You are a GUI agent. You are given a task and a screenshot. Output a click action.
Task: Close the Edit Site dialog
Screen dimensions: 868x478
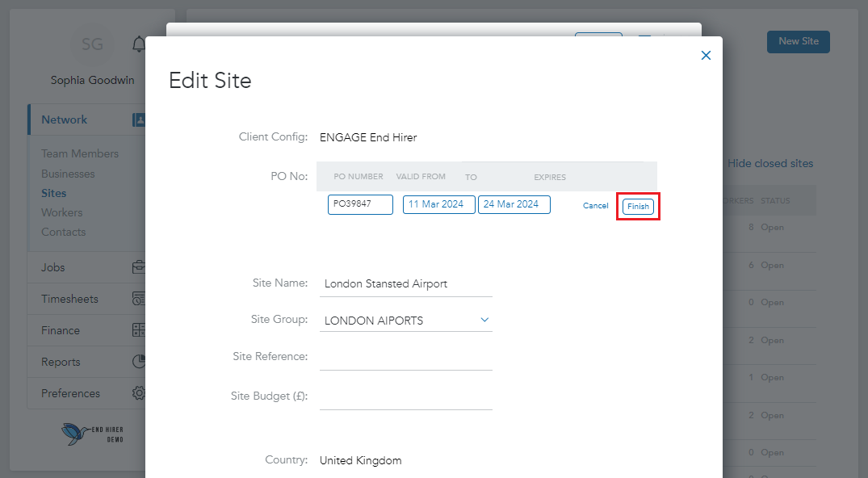coord(706,56)
